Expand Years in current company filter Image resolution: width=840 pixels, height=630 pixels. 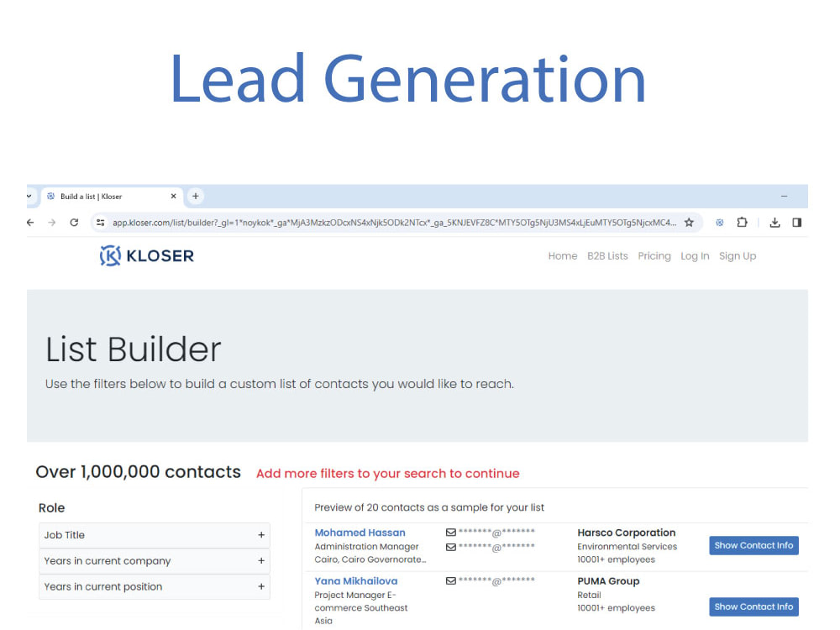[x=155, y=561]
